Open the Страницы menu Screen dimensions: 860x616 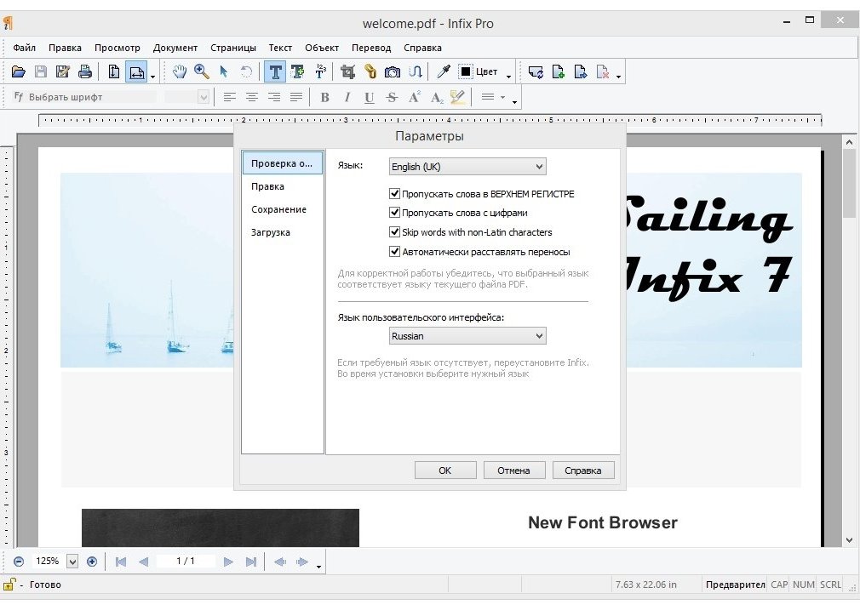tap(233, 48)
